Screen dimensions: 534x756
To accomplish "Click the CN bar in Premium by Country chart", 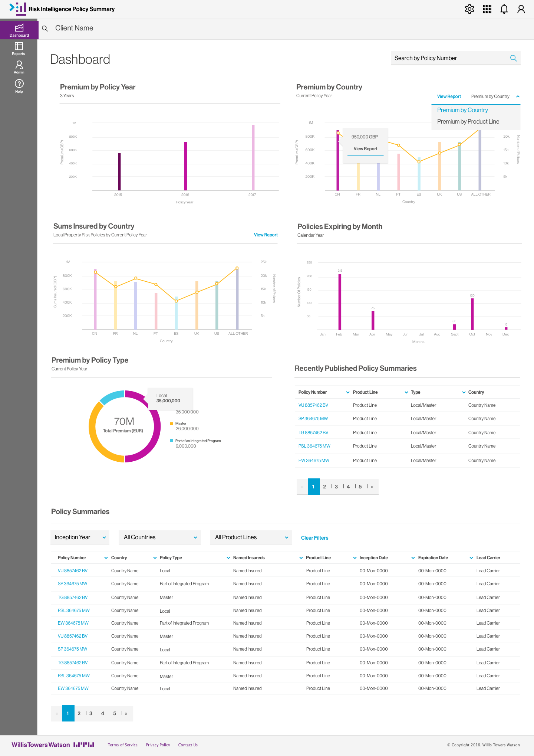I will point(338,160).
